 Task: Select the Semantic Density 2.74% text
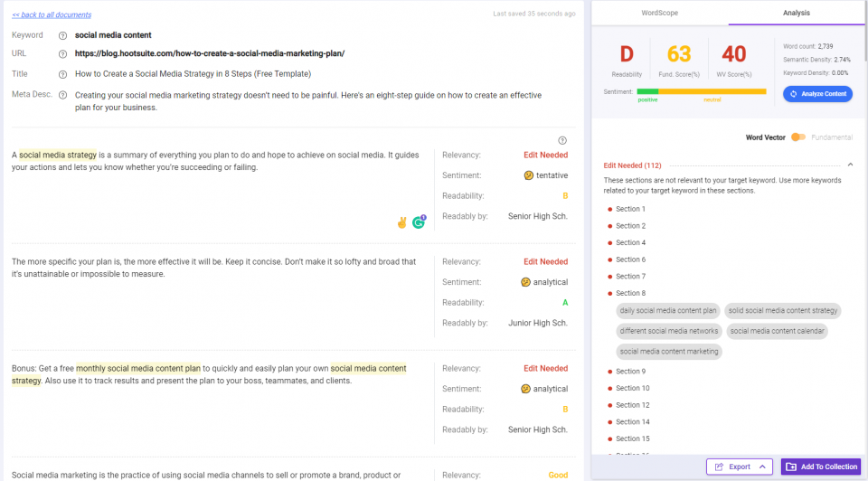click(x=816, y=60)
